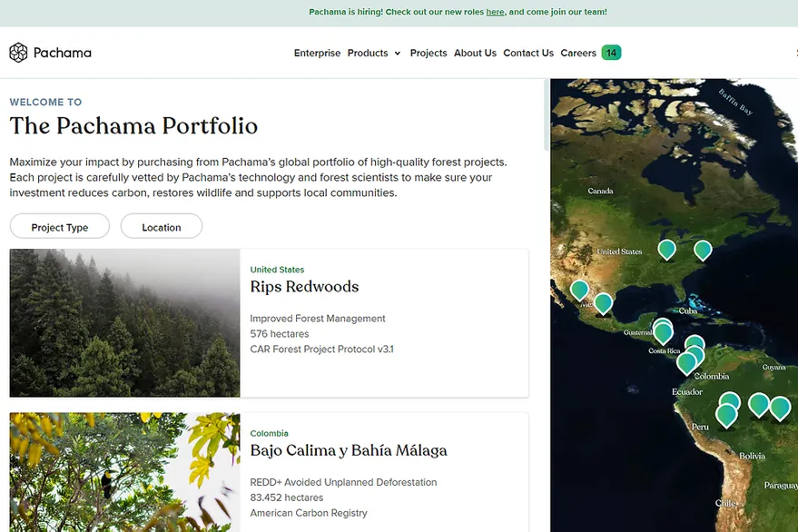Open the Rips Redwoods project title
The height and width of the screenshot is (532, 798).
click(304, 287)
